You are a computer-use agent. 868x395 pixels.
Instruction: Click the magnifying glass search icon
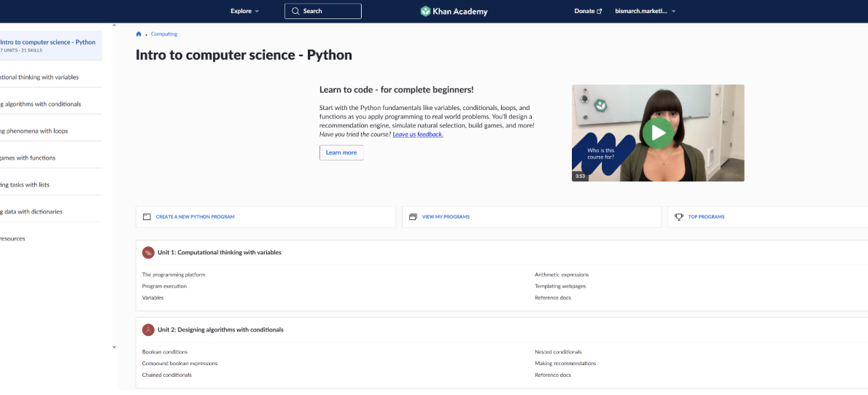[295, 11]
